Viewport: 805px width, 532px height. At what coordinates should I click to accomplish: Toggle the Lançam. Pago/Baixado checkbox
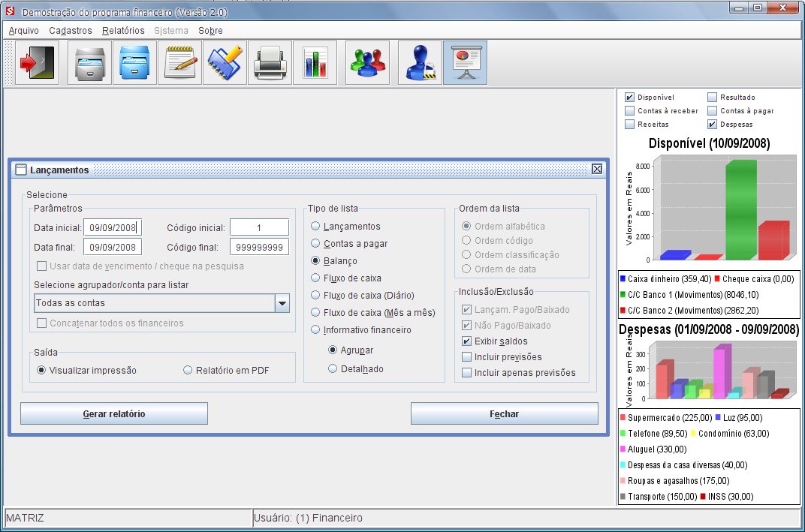[x=466, y=309]
